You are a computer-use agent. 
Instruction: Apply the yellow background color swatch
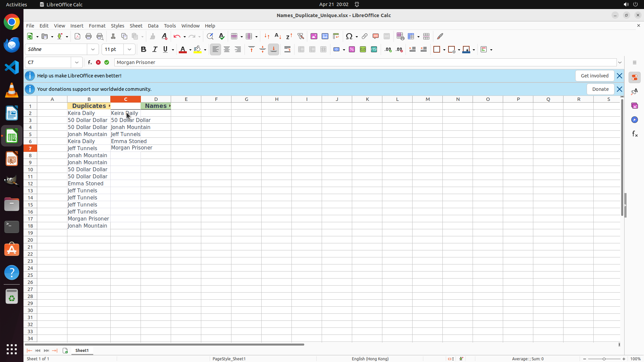pos(198,50)
